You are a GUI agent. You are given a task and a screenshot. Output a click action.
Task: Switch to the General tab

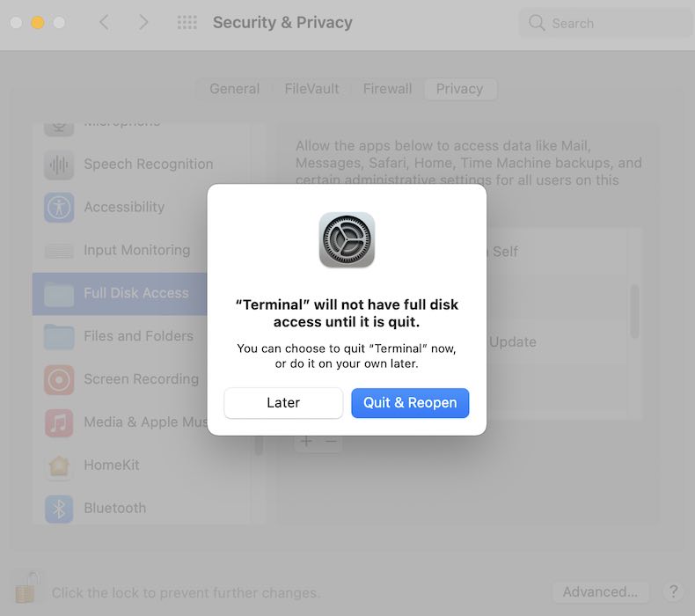[x=235, y=89]
